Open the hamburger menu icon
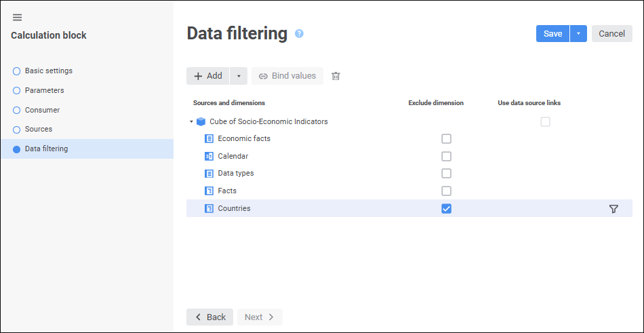 click(18, 18)
